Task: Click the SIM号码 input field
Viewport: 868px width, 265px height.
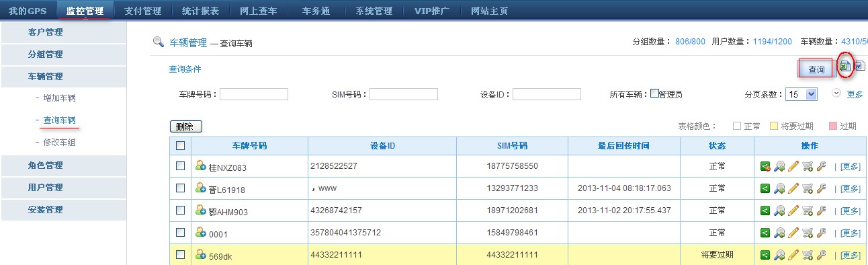Action: pos(404,94)
